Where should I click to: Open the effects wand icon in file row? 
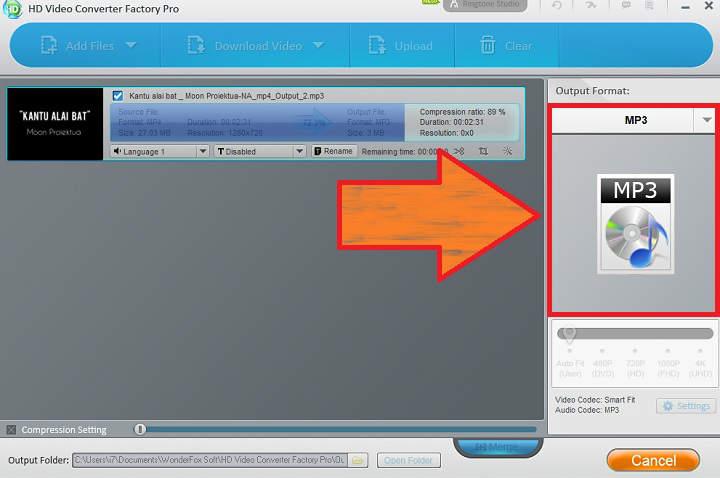tap(507, 151)
